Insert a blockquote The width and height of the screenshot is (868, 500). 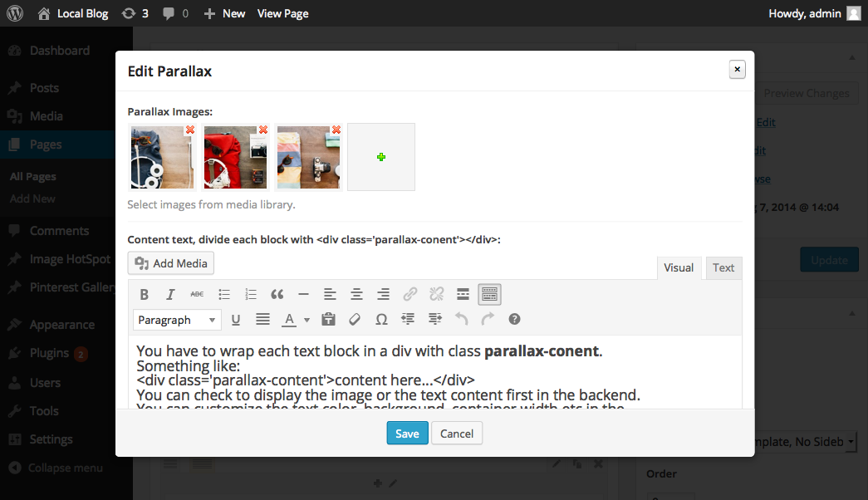click(277, 294)
